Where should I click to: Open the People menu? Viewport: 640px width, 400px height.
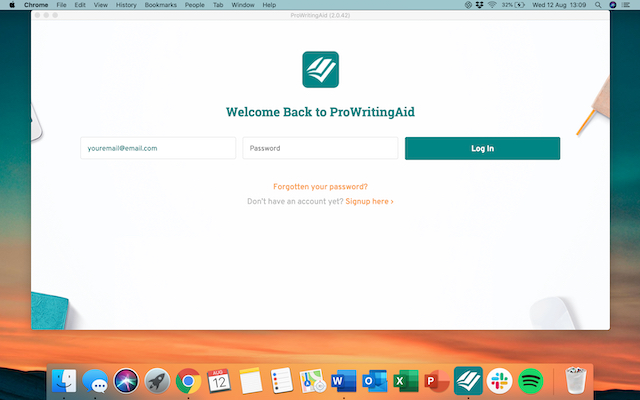click(x=195, y=5)
